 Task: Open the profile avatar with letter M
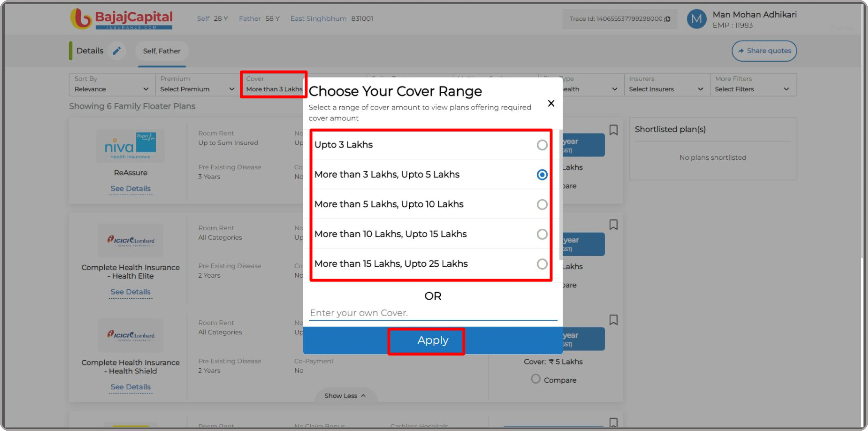[x=697, y=19]
